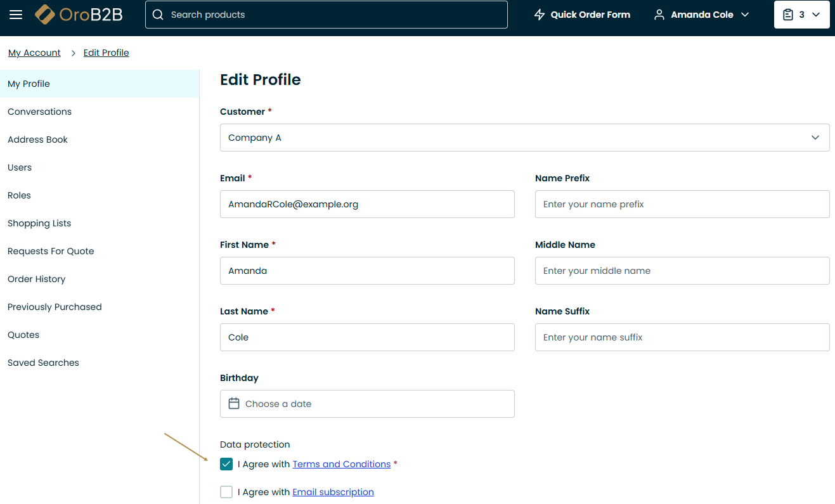Screen dimensions: 835x504
Task: Click the shopping list clipboard icon
Action: (788, 15)
